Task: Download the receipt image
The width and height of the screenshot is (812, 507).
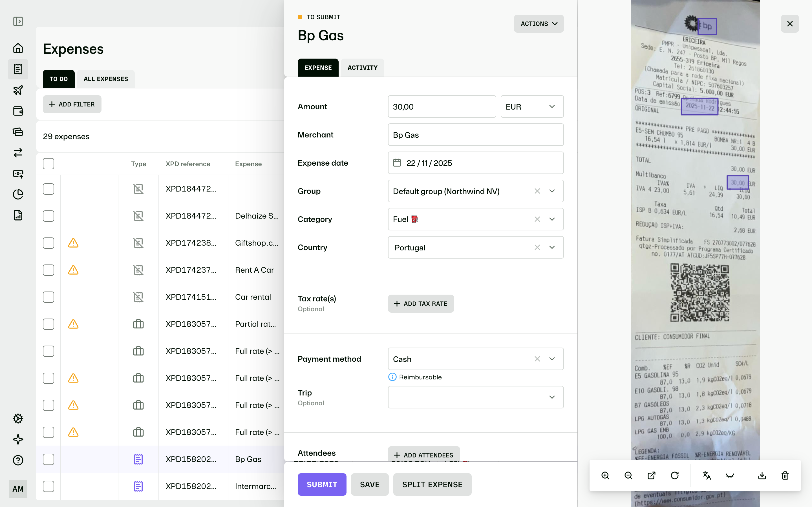Action: [x=762, y=475]
